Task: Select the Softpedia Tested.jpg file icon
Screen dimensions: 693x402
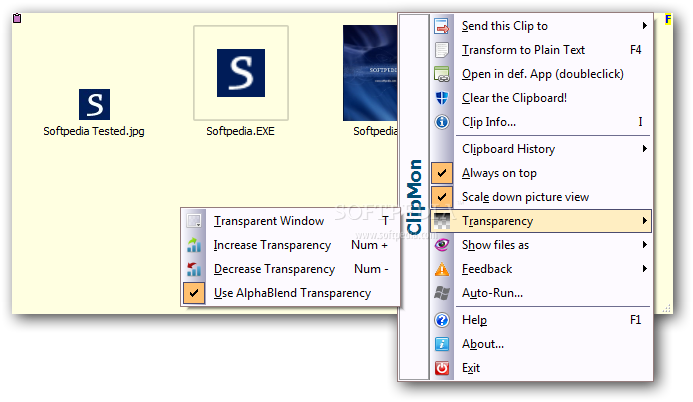Action: (94, 104)
